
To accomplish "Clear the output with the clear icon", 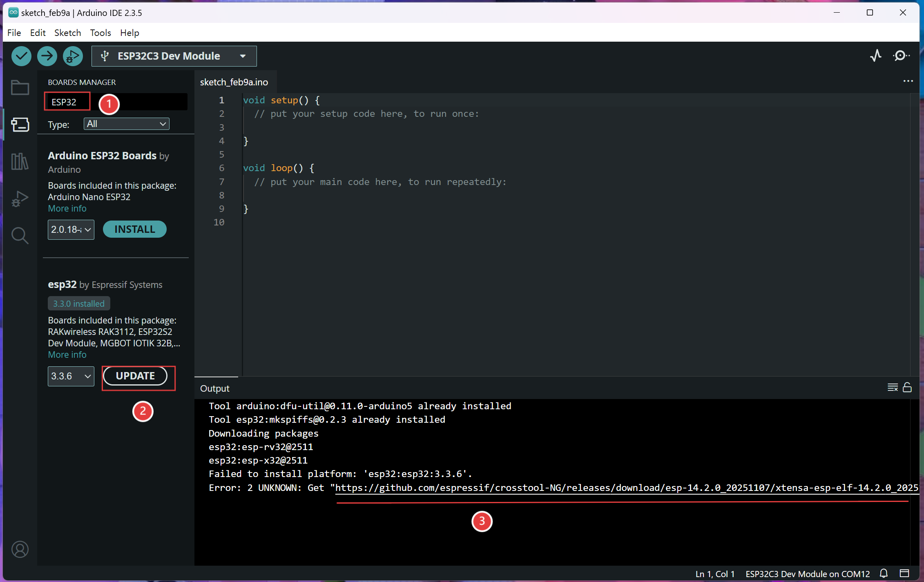I will 893,387.
